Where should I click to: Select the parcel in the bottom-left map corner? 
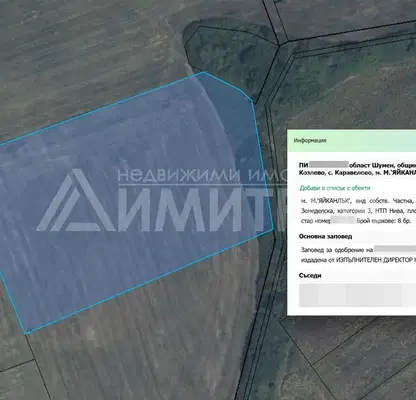coord(17,383)
